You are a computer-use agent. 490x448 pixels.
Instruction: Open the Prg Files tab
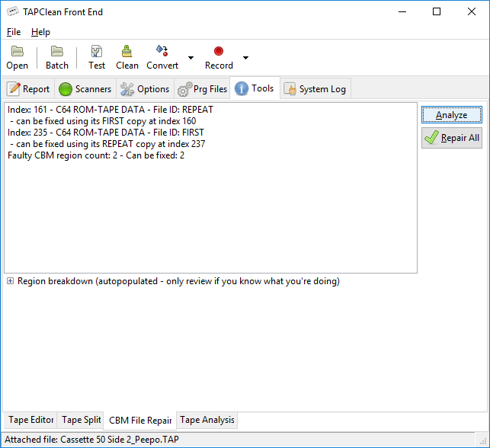[202, 89]
